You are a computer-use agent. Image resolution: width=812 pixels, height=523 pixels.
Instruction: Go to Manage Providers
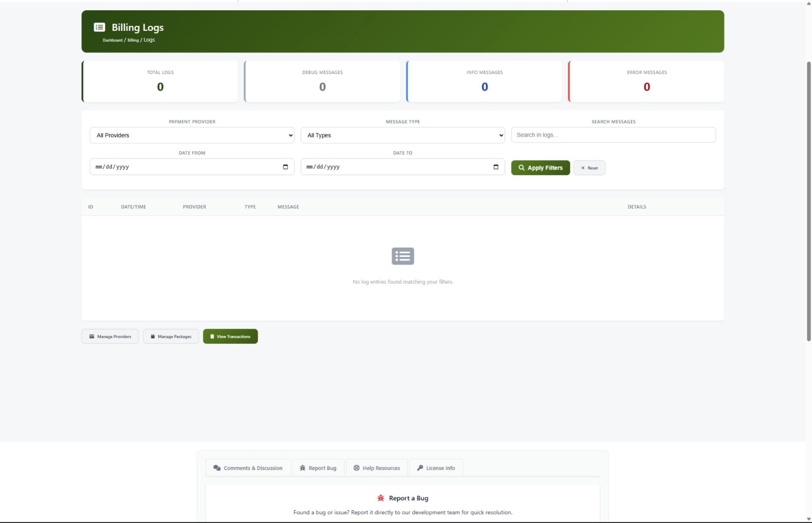pos(110,337)
